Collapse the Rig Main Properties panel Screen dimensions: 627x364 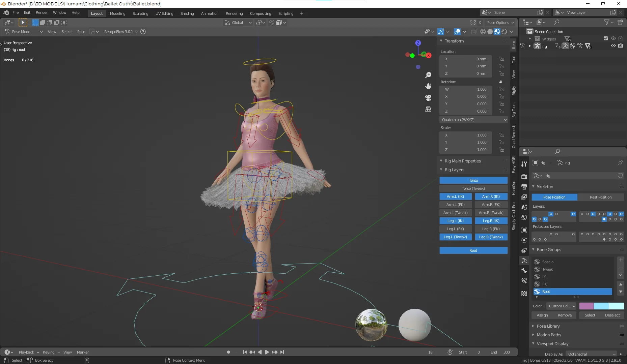click(441, 161)
